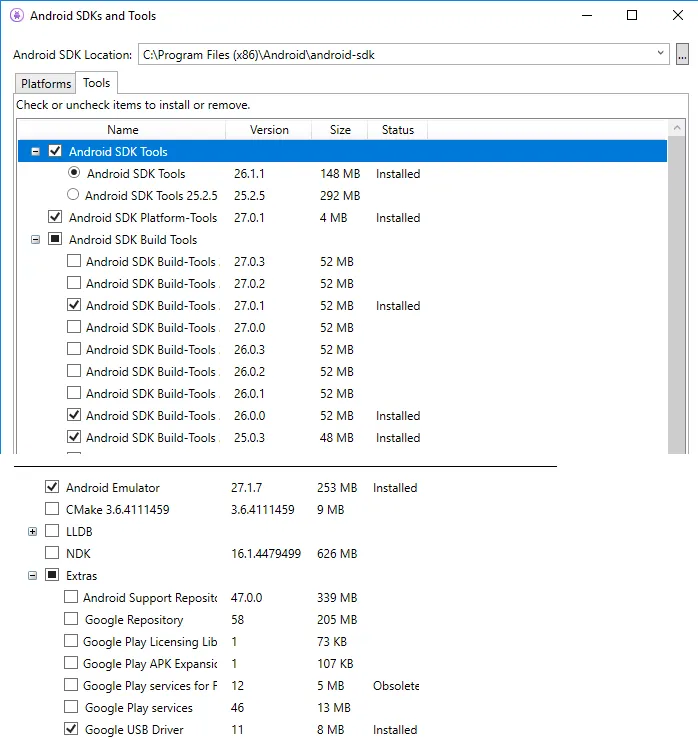Image resolution: width=698 pixels, height=739 pixels.
Task: Check Build-Tools version 26.0.1
Action: tap(74, 393)
